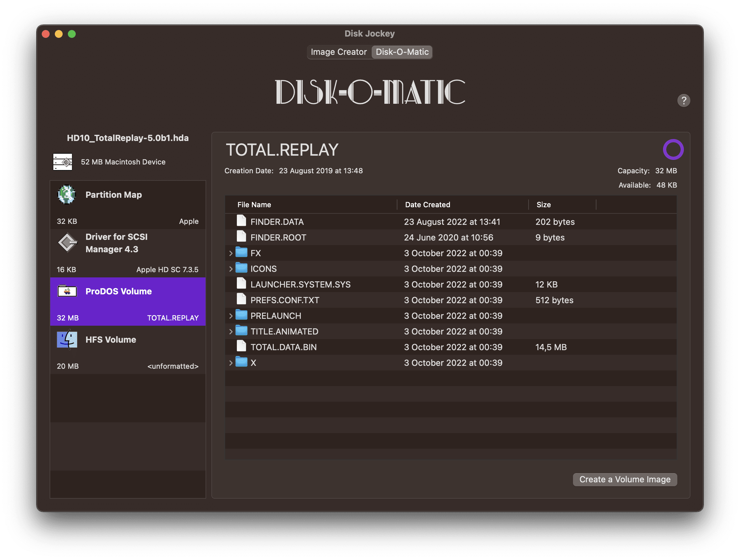Click the <unformatted> label under HFS Volume
This screenshot has height=560, width=740.
173,366
